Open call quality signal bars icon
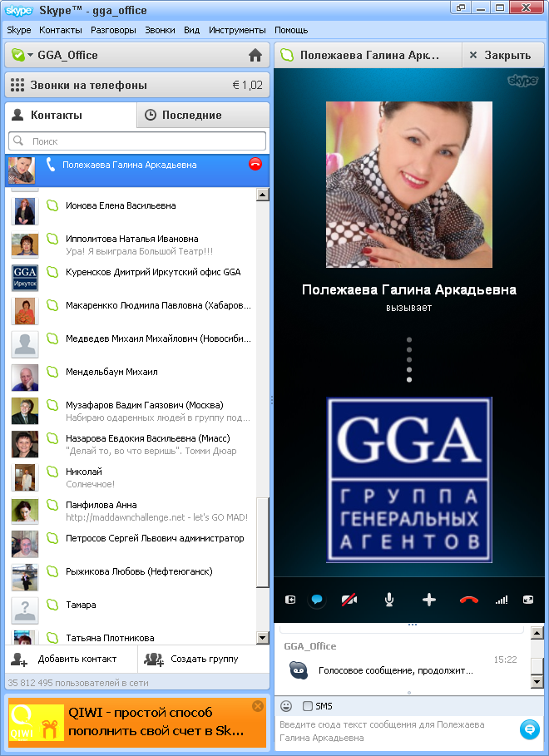The height and width of the screenshot is (756, 549). [x=502, y=600]
